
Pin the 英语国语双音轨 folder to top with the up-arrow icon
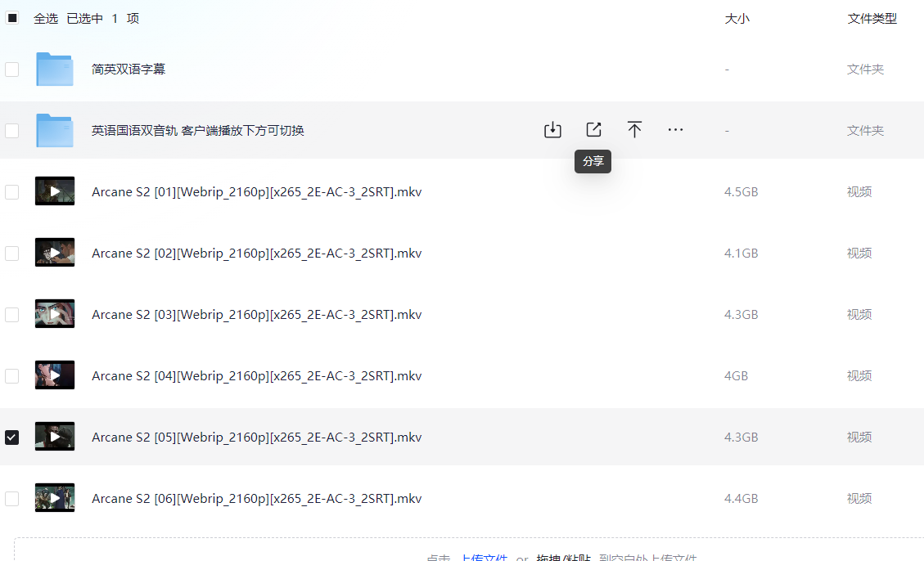(x=634, y=129)
